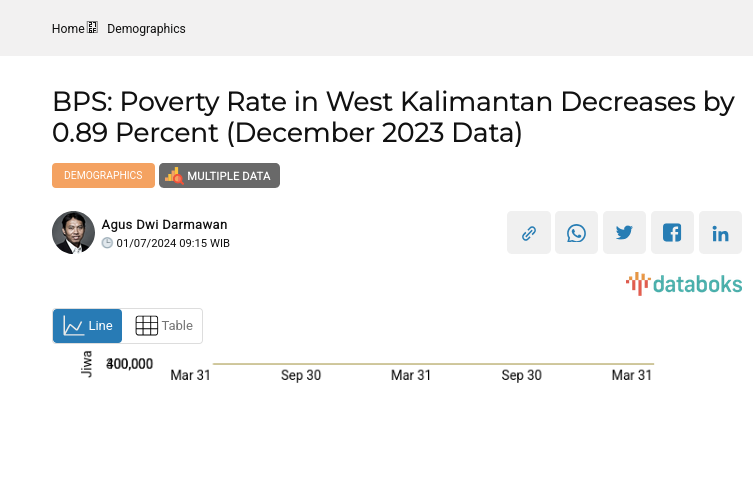753x498 pixels.
Task: Share the article on WhatsApp
Action: click(x=577, y=233)
